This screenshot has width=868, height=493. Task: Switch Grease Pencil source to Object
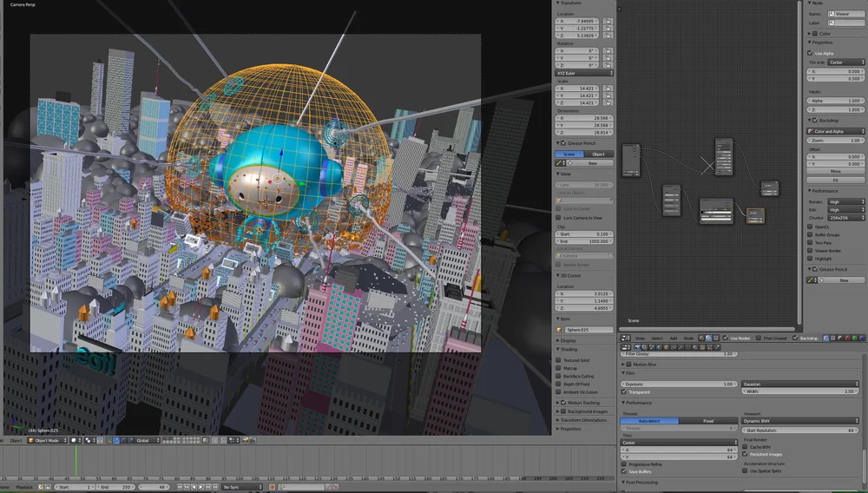(598, 154)
